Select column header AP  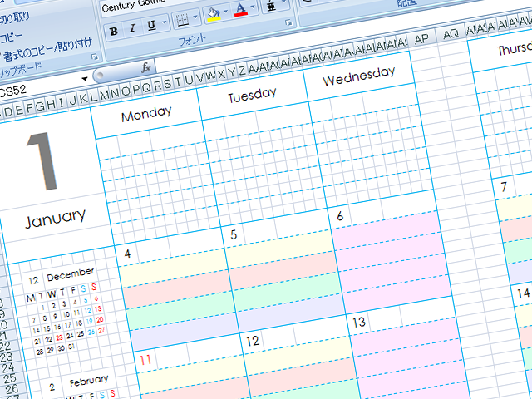coord(421,39)
